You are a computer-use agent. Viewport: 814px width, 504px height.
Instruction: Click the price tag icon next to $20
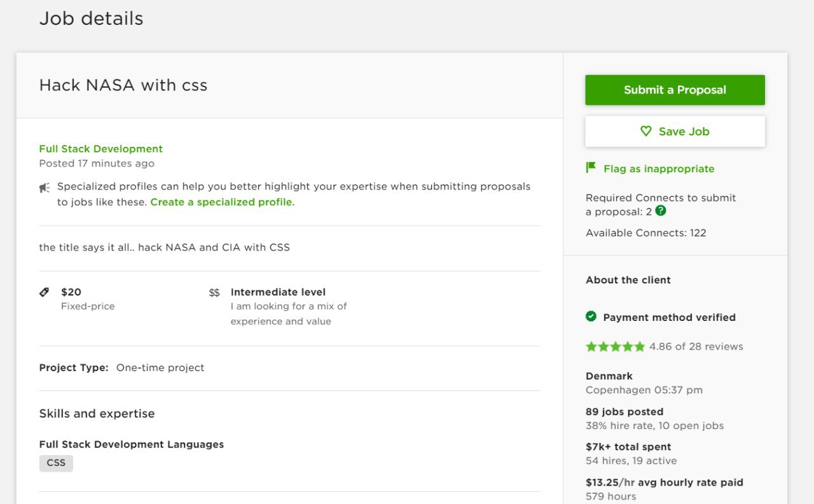click(44, 292)
